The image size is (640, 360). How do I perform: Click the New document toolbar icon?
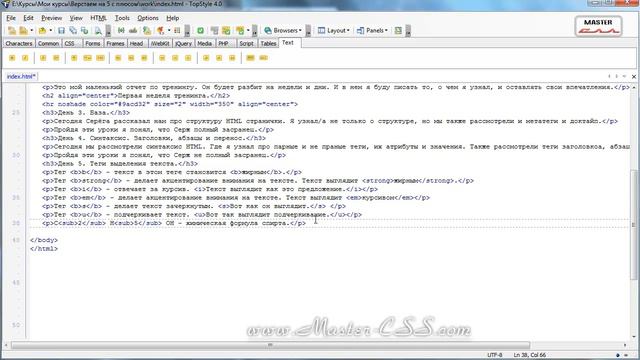click(12, 31)
